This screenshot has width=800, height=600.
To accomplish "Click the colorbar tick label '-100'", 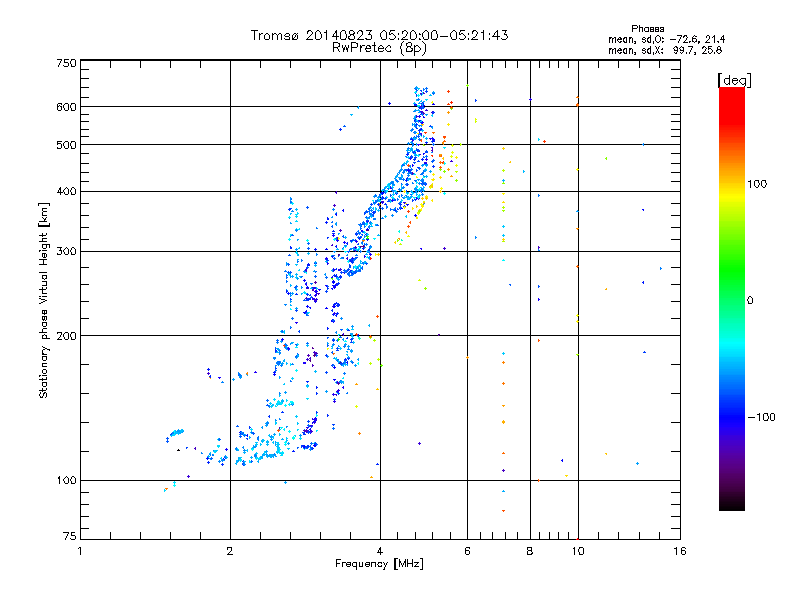I will click(x=761, y=417).
